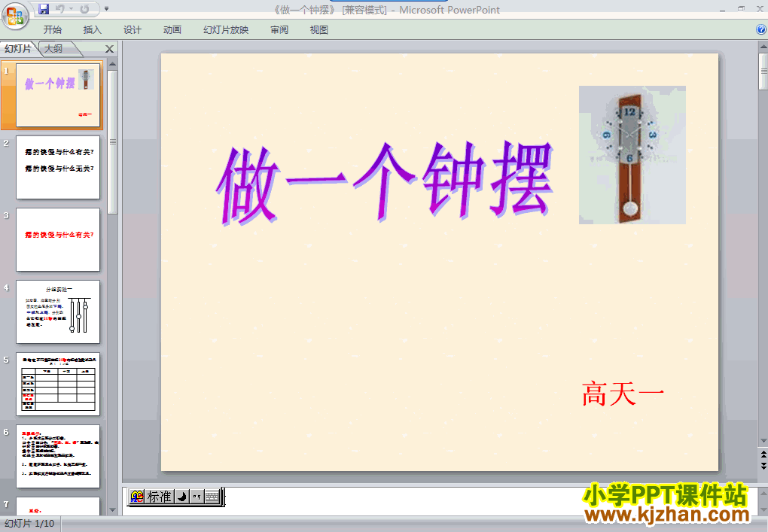The width and height of the screenshot is (768, 532).
Task: Open the IME soft keyboard icon
Action: pyautogui.click(x=212, y=497)
